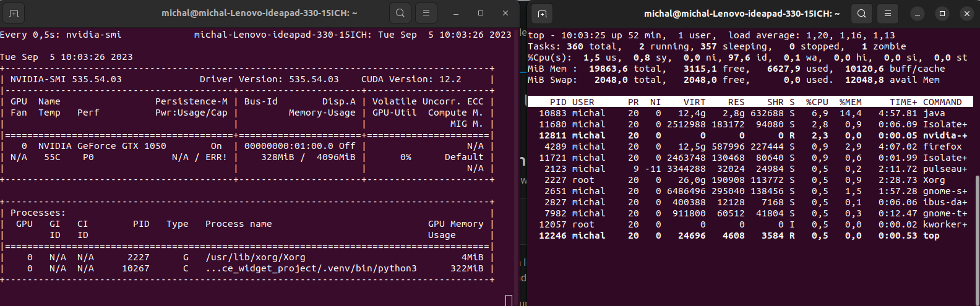Screen dimensions: 980x306
Task: Click the TIME+ column header
Action: coord(903,102)
